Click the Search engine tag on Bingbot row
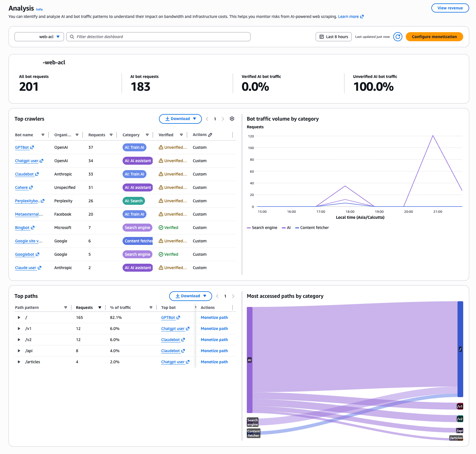476x454 pixels. [x=137, y=228]
